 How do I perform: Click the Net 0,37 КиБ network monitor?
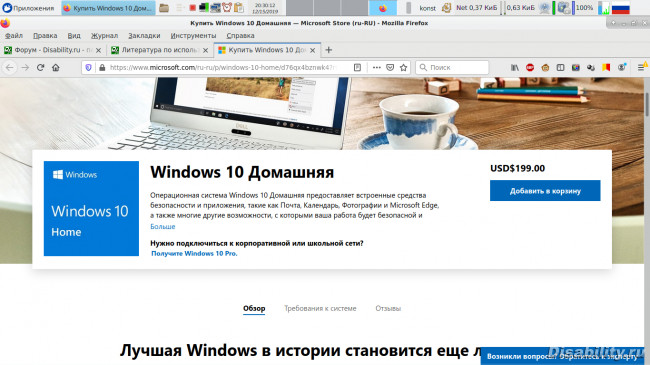[x=476, y=8]
